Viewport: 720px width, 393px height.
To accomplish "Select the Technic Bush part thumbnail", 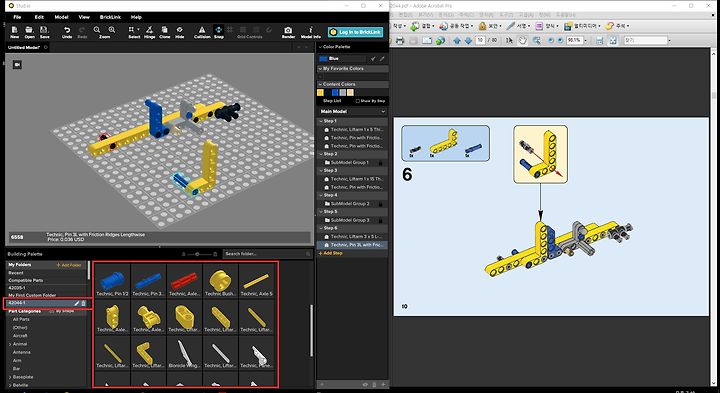I will click(220, 281).
